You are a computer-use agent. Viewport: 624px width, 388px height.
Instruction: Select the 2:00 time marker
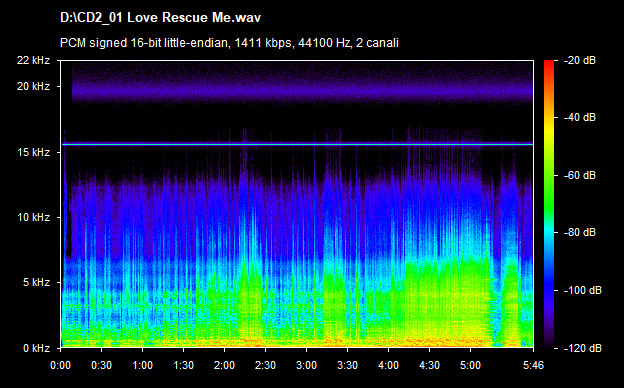pos(224,365)
